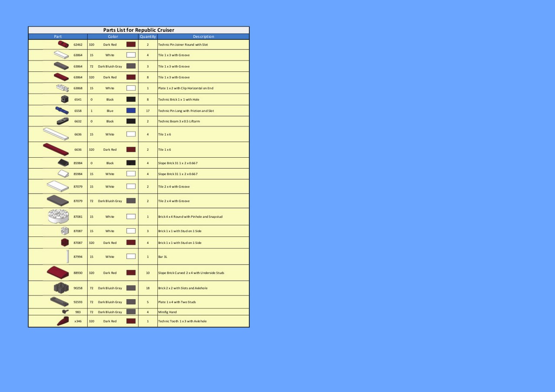Select the black Slope Brick 31 part image
Screen dimensions: 555x392
(x=63, y=163)
